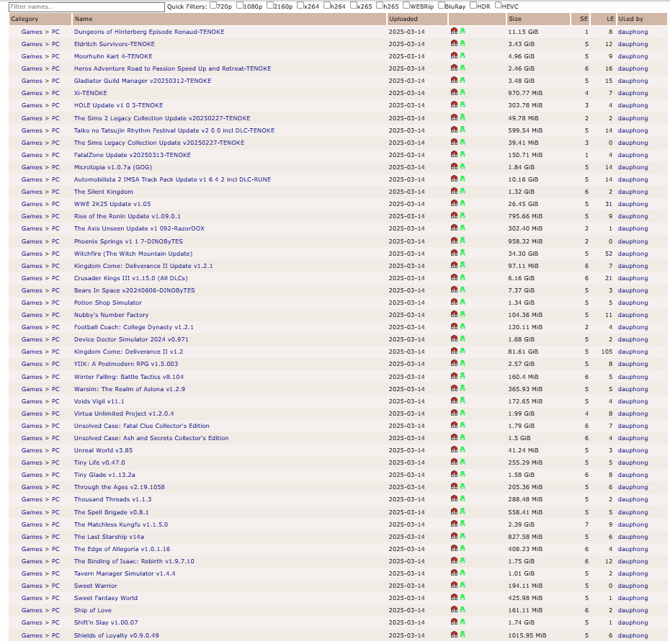Toggle the h265 filter checkbox
Screen dimensions: 670x644
pos(380,6)
